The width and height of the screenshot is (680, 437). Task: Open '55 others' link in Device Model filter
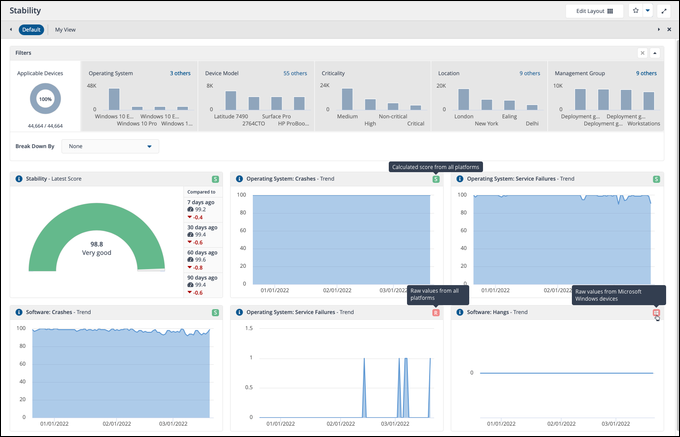(295, 73)
